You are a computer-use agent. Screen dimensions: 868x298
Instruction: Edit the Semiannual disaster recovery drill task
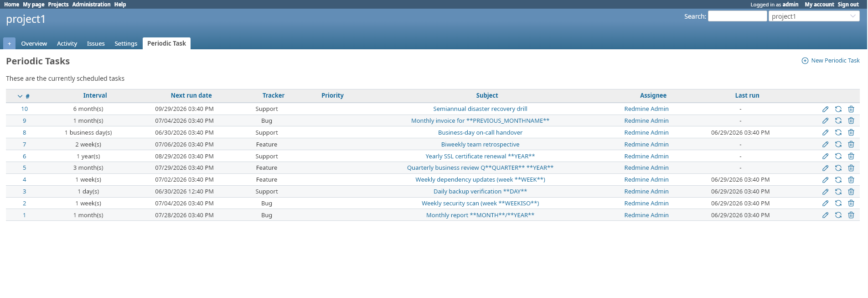825,109
